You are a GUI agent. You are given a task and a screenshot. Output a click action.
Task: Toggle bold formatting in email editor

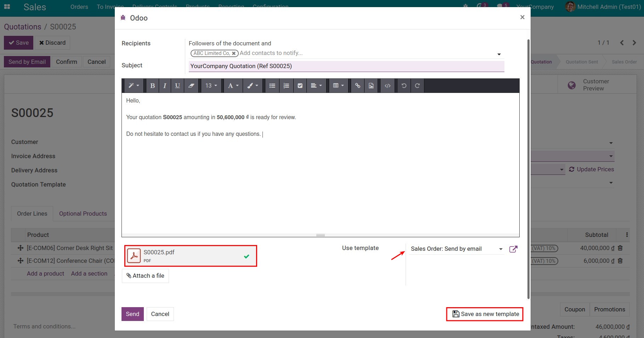click(x=152, y=85)
